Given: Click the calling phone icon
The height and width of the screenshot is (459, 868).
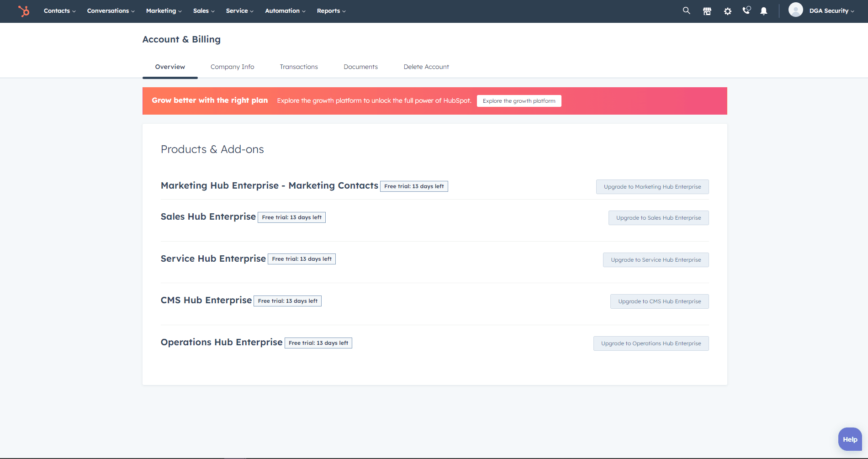Looking at the screenshot, I should [x=746, y=11].
